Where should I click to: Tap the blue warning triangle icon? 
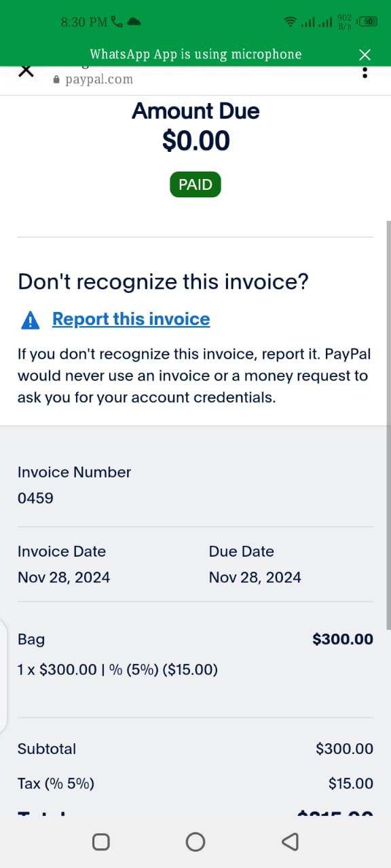(x=31, y=320)
